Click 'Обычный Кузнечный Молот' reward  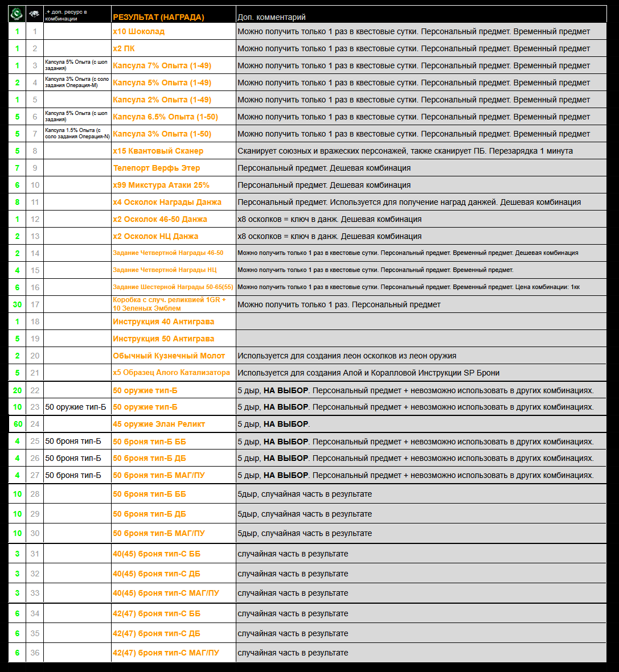169,356
